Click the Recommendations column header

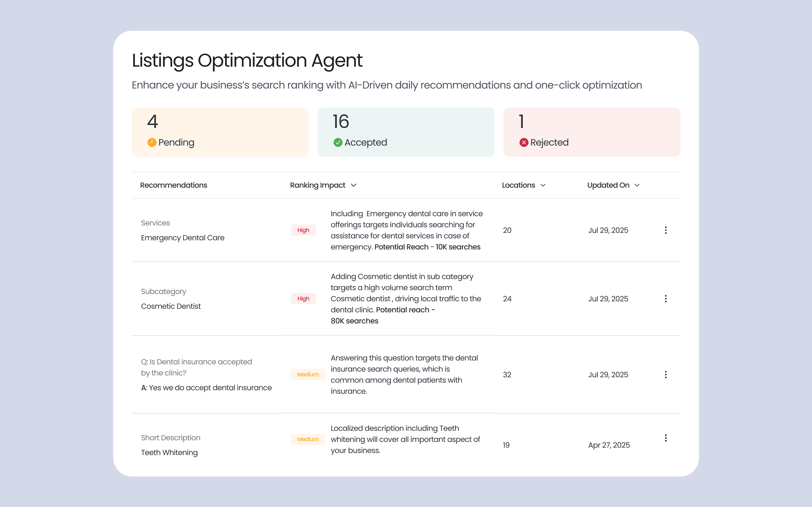pos(174,185)
